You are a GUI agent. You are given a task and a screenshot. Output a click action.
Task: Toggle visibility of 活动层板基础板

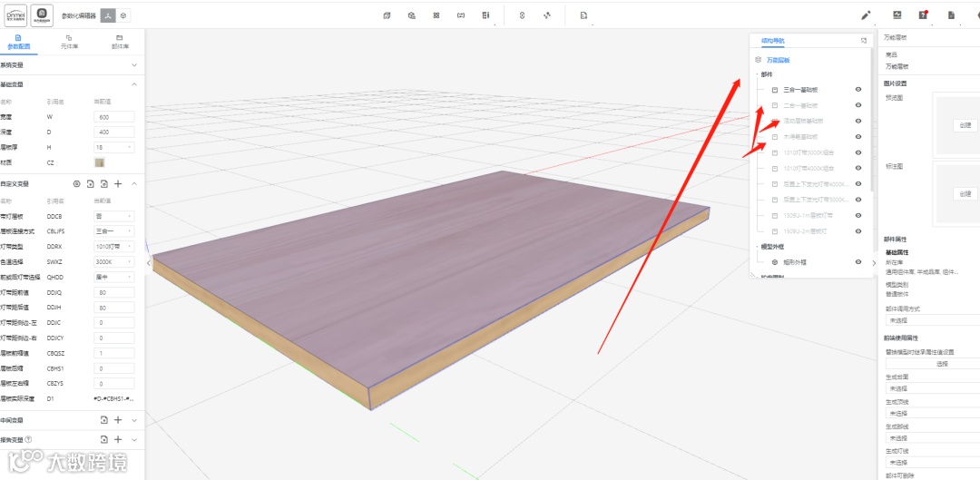point(858,121)
